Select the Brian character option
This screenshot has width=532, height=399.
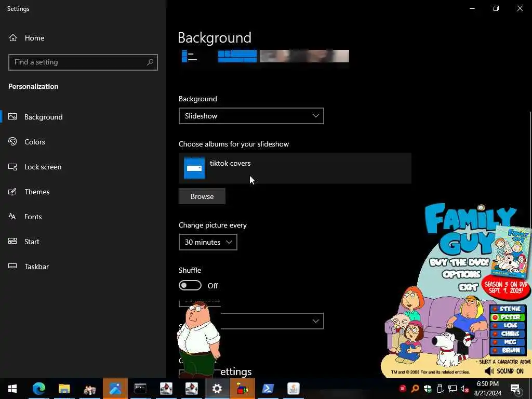508,351
